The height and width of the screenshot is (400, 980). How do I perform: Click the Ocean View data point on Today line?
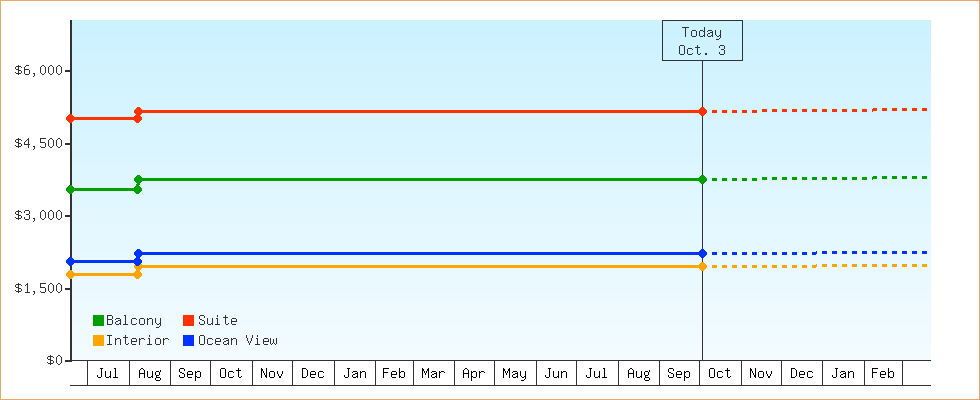(x=702, y=253)
